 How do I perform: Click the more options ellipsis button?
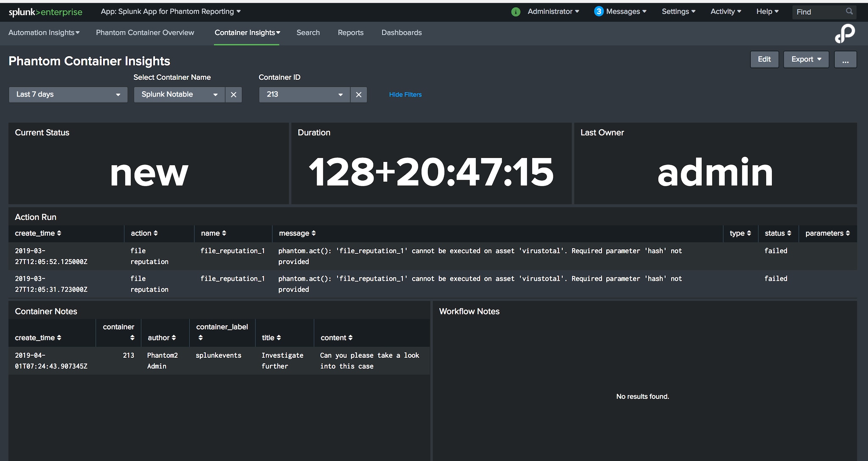[846, 59]
